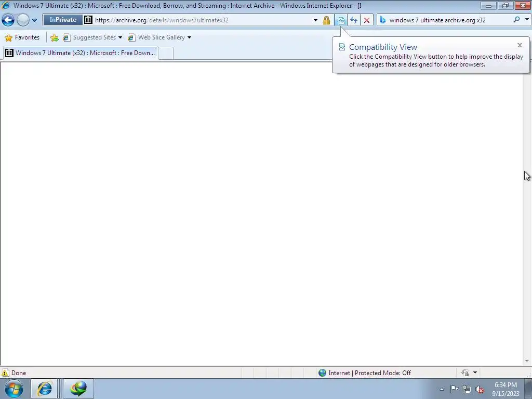The width and height of the screenshot is (532, 399).
Task: View the security lock icon report
Action: [x=326, y=20]
